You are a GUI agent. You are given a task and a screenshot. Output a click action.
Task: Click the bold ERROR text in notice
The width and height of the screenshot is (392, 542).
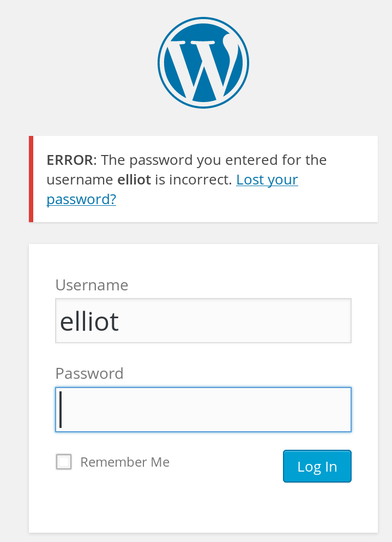click(70, 160)
